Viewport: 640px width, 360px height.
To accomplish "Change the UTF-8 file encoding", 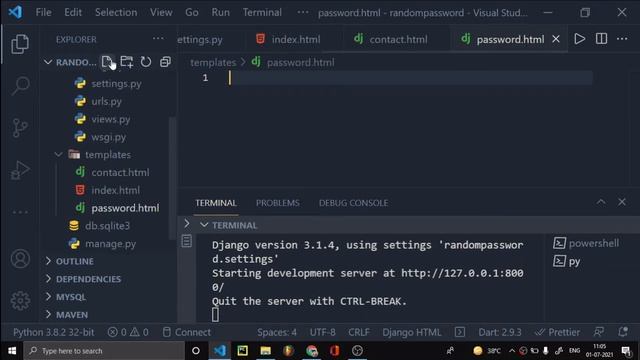I will [x=322, y=332].
